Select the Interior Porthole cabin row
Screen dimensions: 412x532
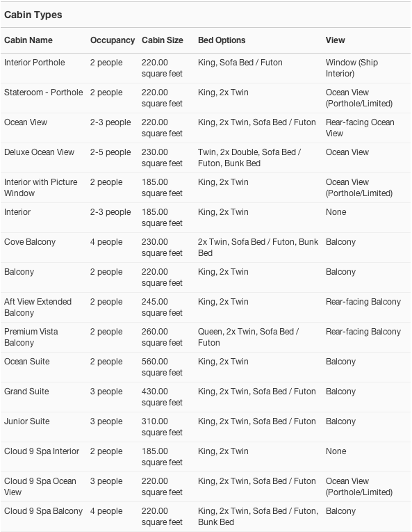(x=206, y=68)
